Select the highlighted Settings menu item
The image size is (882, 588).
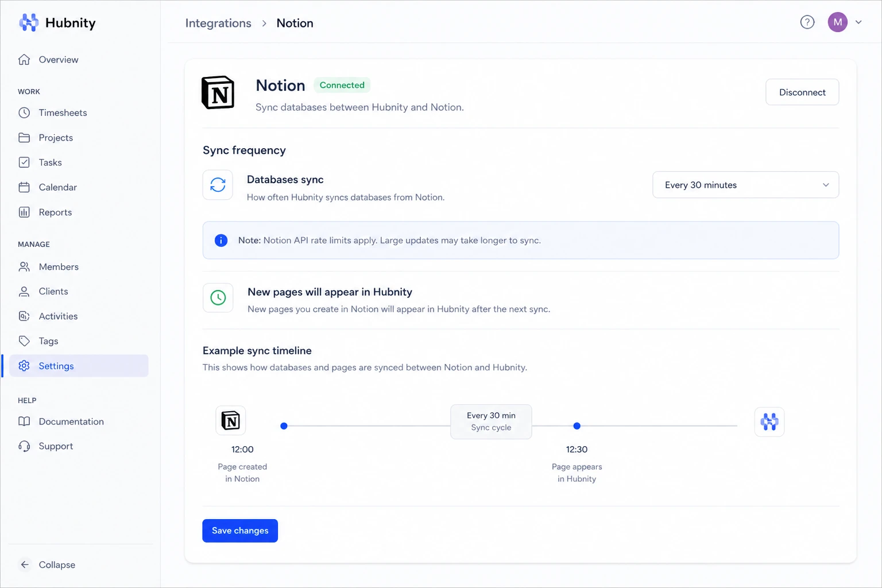point(79,366)
